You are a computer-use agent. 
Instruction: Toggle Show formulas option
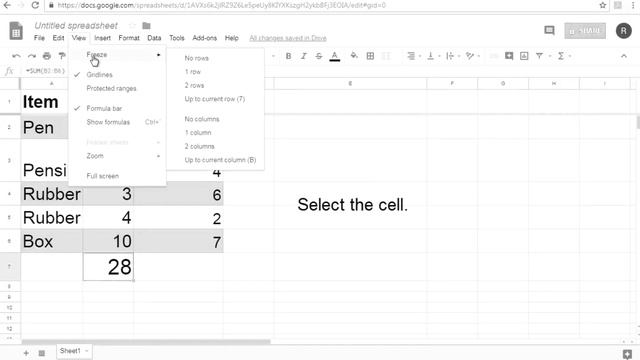coord(118,122)
